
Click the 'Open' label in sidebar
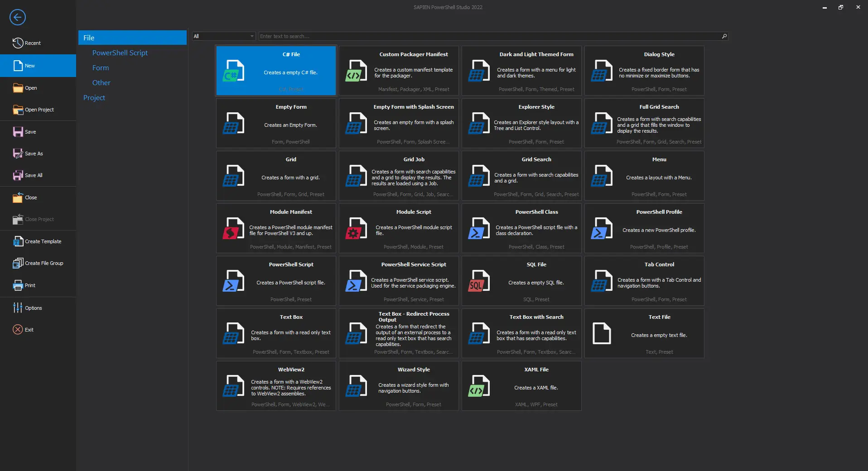coord(31,88)
